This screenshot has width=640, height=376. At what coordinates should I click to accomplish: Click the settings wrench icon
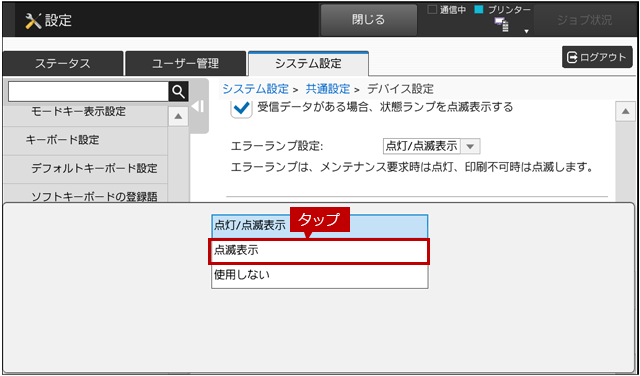pyautogui.click(x=33, y=20)
